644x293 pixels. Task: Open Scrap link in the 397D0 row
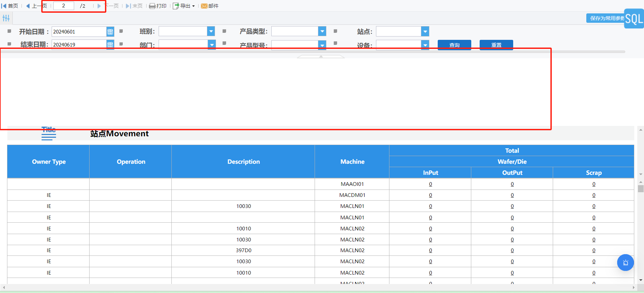pos(594,250)
